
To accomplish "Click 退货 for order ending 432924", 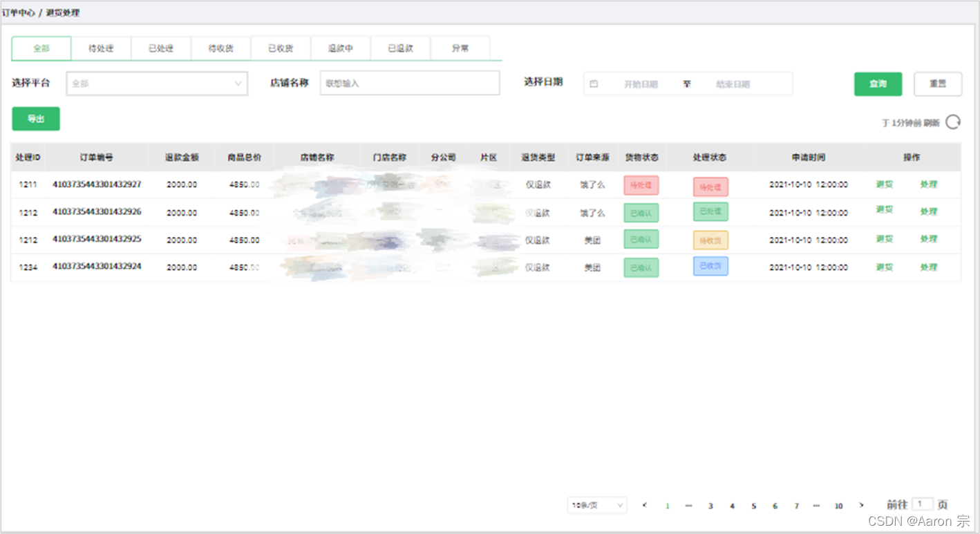I will click(885, 267).
